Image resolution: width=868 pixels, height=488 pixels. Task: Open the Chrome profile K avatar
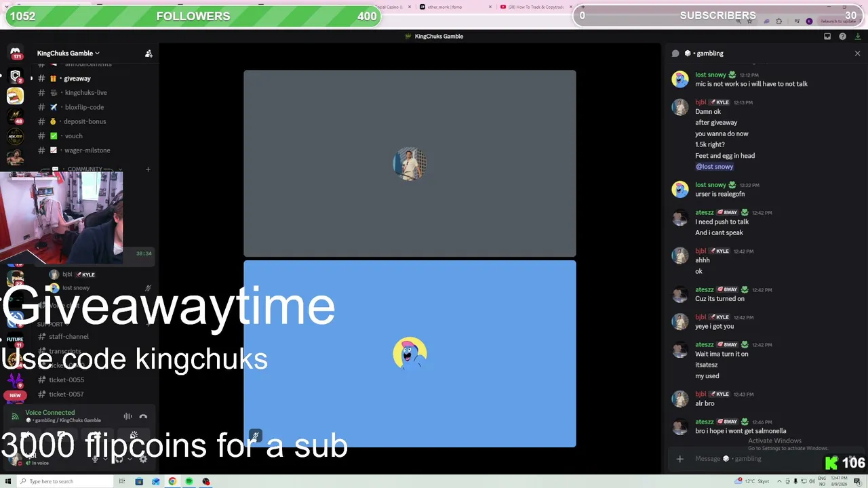(809, 21)
